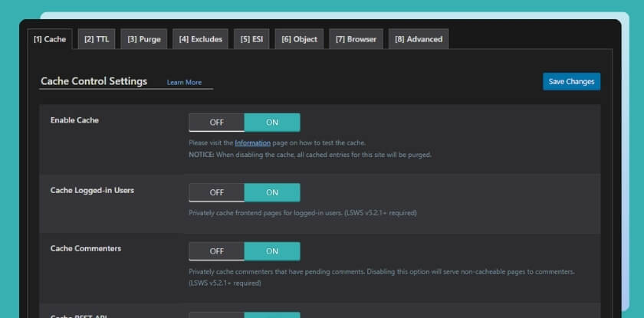The height and width of the screenshot is (318, 644).
Task: Click the Learn More link
Action: pyautogui.click(x=184, y=82)
